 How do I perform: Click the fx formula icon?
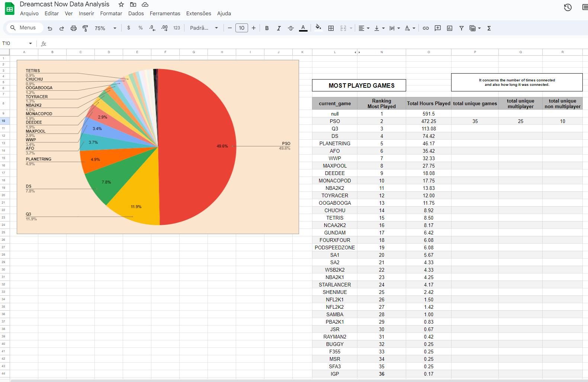[x=44, y=43]
